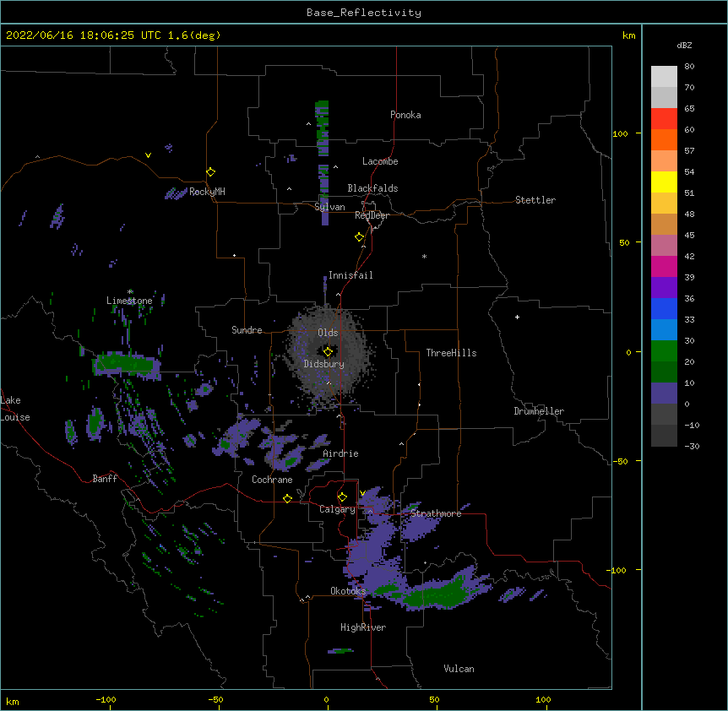Pick the magenta swatch in the dBZ legend
Image resolution: width=728 pixels, height=711 pixels.
[x=664, y=266]
